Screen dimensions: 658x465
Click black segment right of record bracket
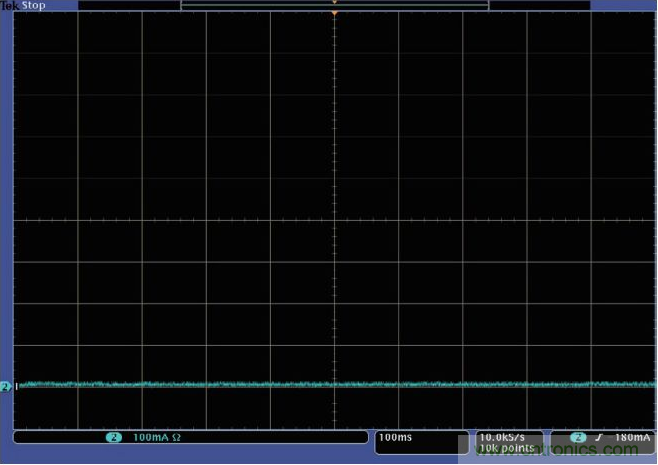[540, 5]
